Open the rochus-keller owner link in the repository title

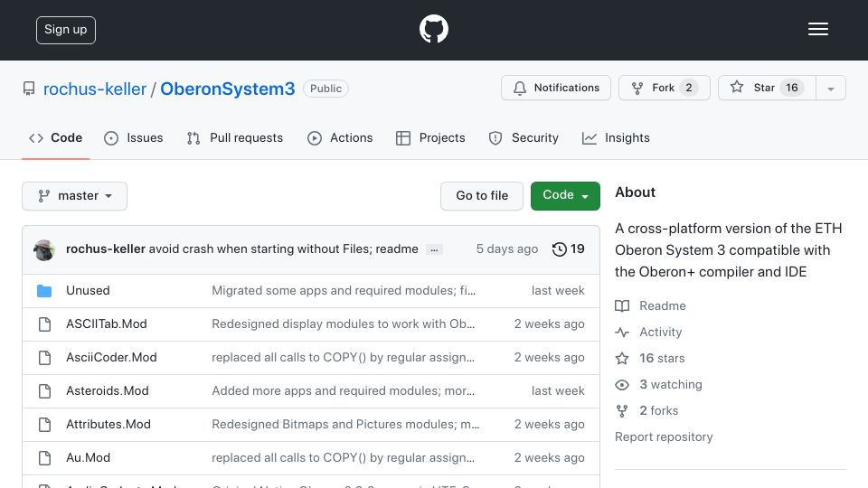95,89
